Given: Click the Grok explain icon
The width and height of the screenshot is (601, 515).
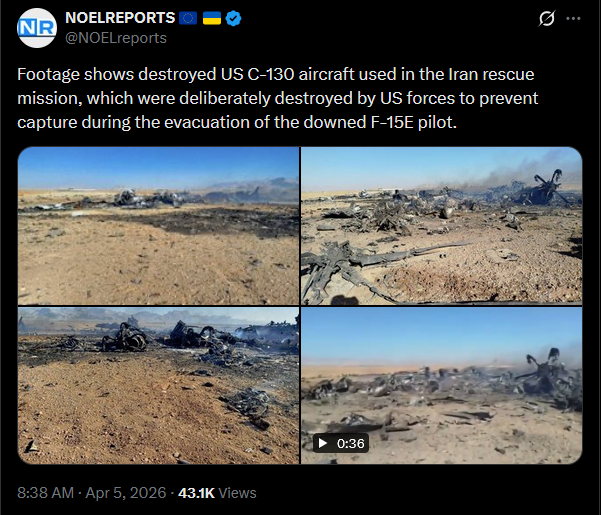Looking at the screenshot, I should coord(547,18).
